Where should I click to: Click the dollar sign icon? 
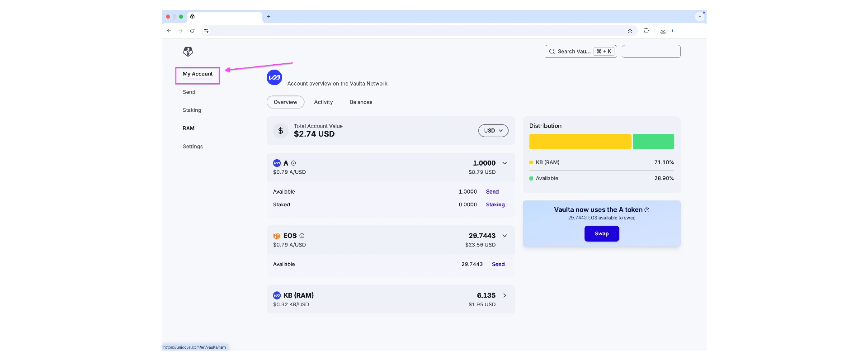pyautogui.click(x=281, y=131)
